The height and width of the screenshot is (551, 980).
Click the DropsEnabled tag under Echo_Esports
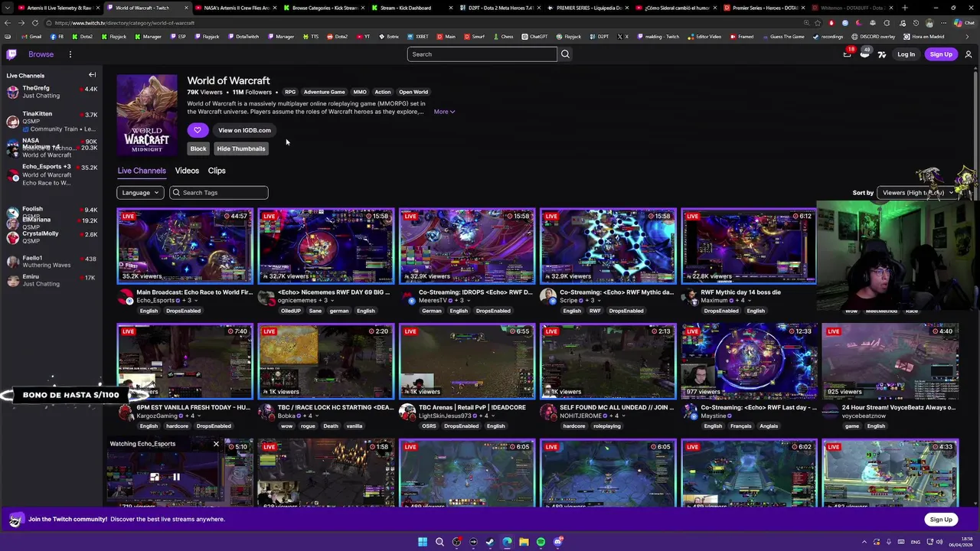(183, 311)
